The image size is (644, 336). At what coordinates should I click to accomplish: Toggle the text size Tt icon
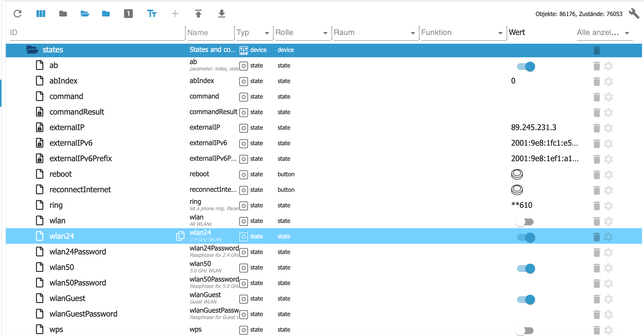(x=152, y=14)
